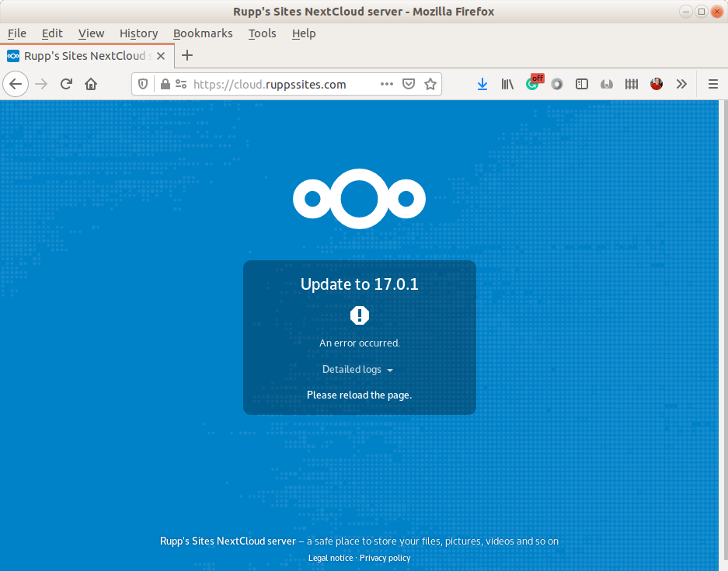Open the Firefox home page
Screen dimensions: 728x571
[91, 84]
